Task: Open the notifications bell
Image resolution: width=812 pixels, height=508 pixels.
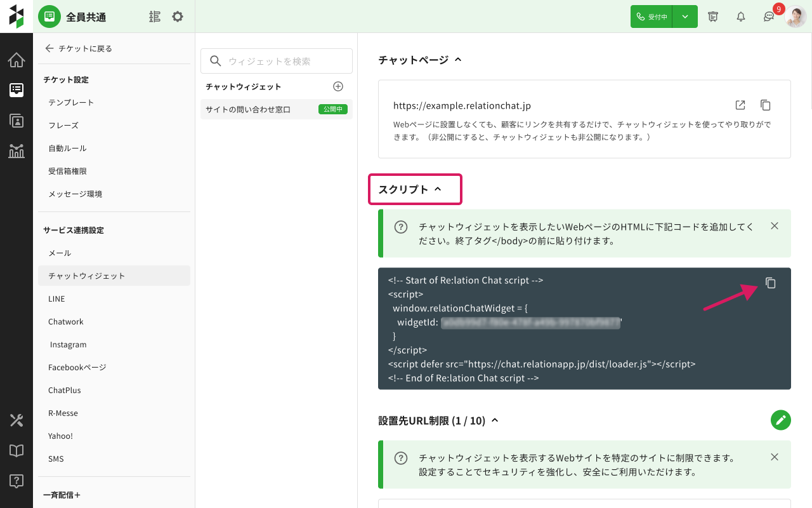Action: pyautogui.click(x=741, y=17)
